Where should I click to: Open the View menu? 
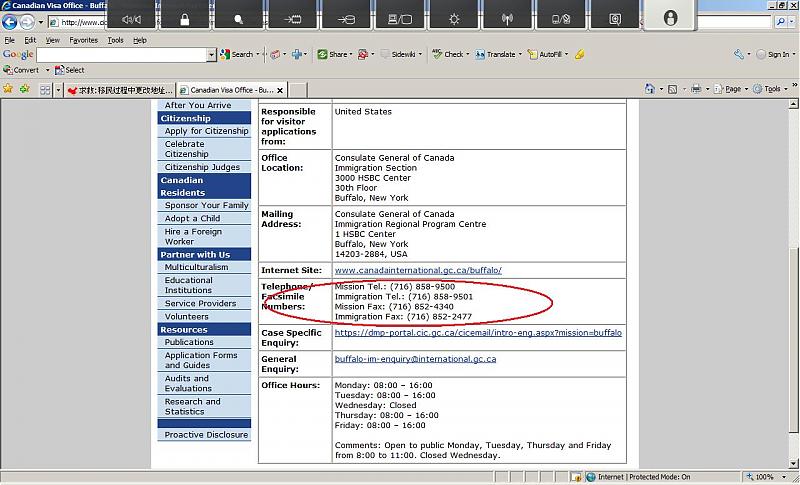point(53,40)
